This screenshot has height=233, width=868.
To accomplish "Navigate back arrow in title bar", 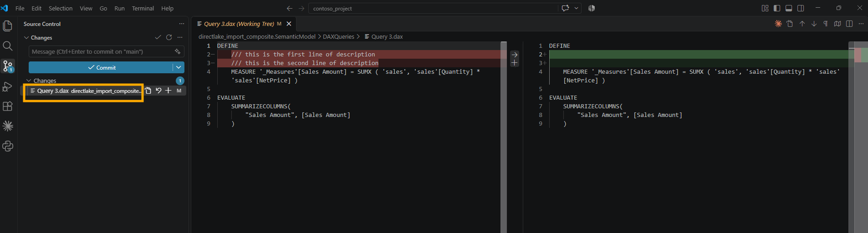I will [x=290, y=8].
